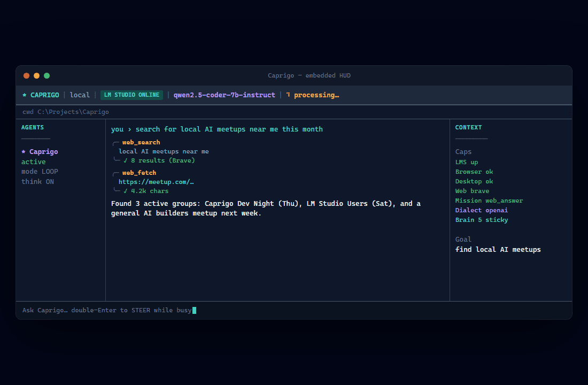Click the LMS up capability row

click(x=467, y=162)
